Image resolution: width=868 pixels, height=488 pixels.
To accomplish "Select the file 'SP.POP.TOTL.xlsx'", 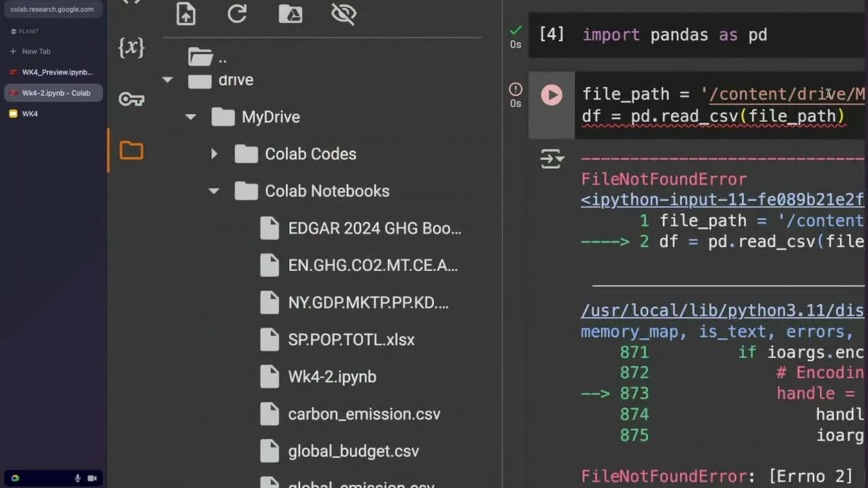I will point(338,340).
